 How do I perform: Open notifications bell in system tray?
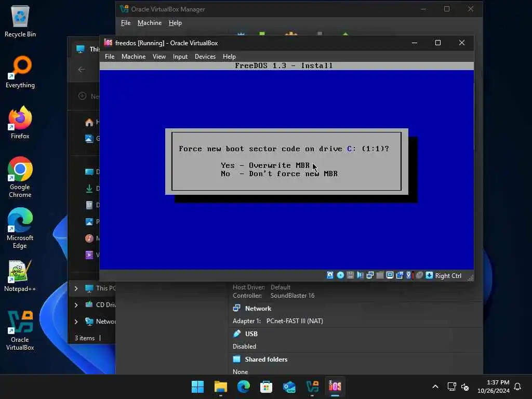click(517, 387)
